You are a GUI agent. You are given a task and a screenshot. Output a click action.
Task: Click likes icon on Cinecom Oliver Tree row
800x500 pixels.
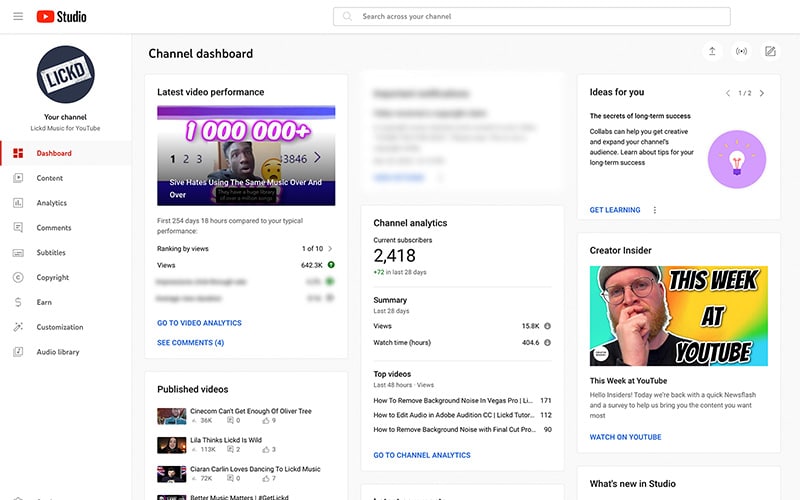[x=266, y=420]
